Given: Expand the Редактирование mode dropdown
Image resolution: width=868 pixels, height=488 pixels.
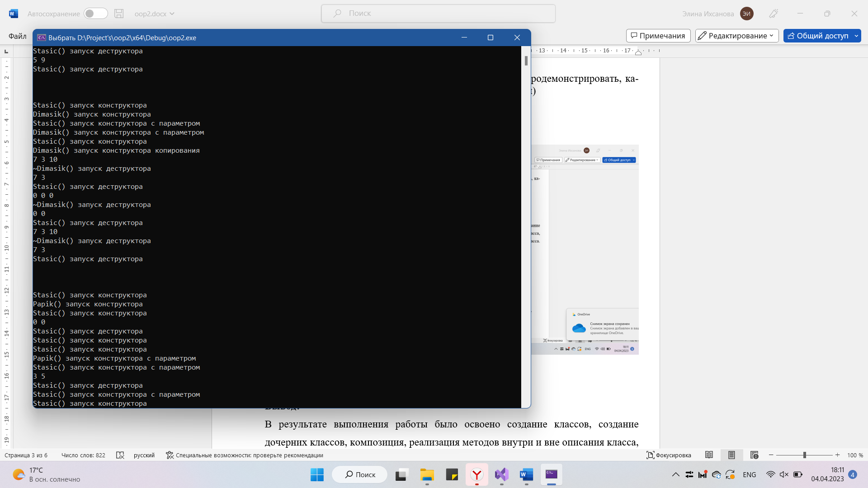Looking at the screenshot, I should 737,36.
